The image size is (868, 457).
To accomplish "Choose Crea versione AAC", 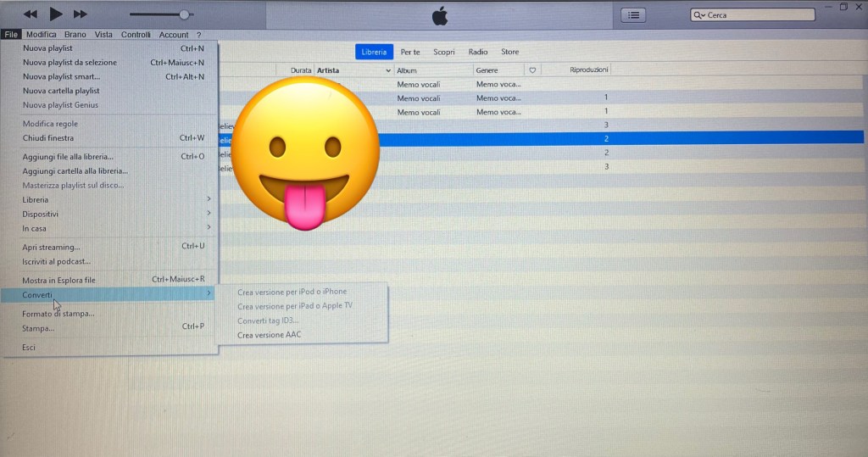I will tap(269, 335).
